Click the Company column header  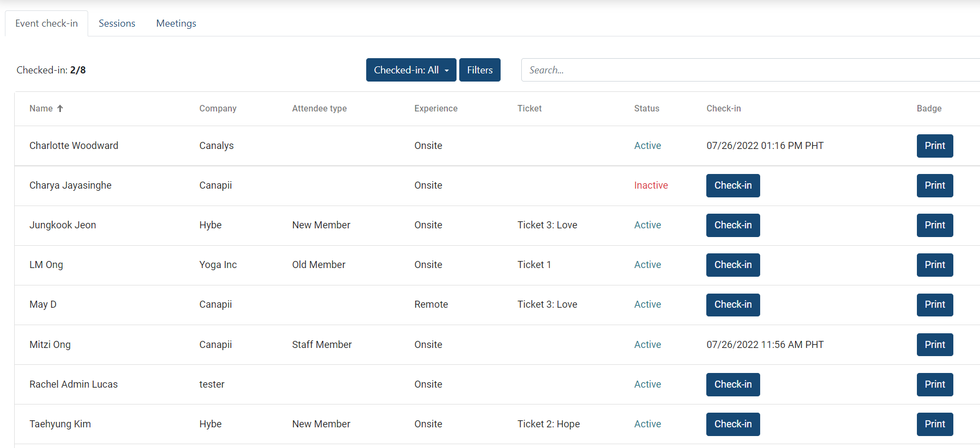(x=218, y=109)
